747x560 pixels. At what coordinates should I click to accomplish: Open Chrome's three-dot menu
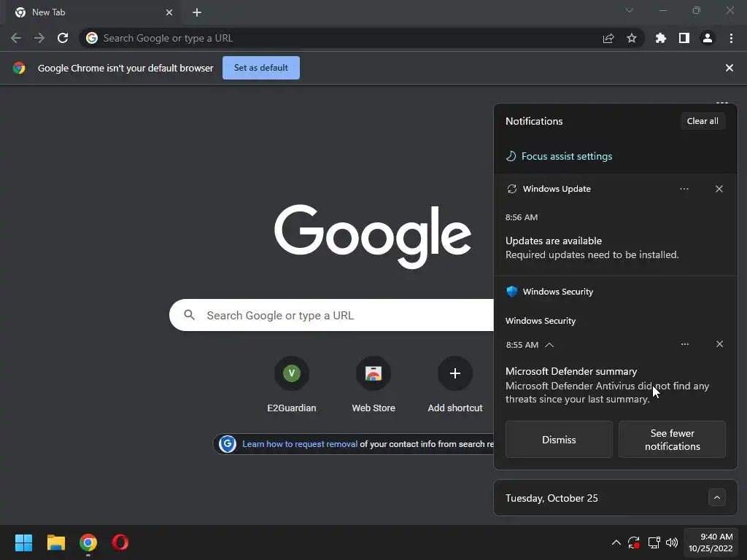(x=731, y=38)
